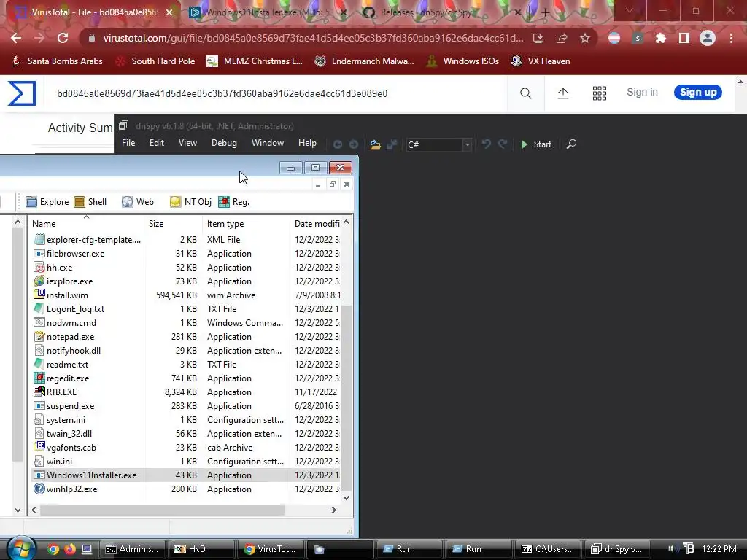Open the dnSpy Debug menu
The width and height of the screenshot is (747, 560).
(224, 143)
